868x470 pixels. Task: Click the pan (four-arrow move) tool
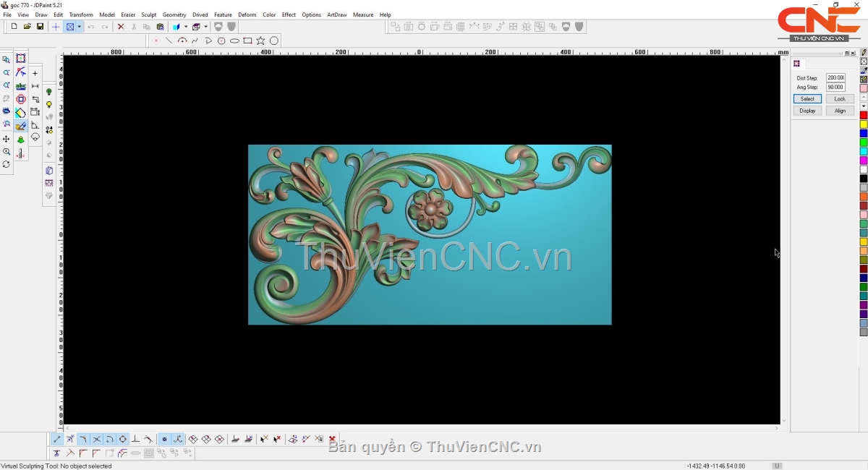tap(7, 139)
